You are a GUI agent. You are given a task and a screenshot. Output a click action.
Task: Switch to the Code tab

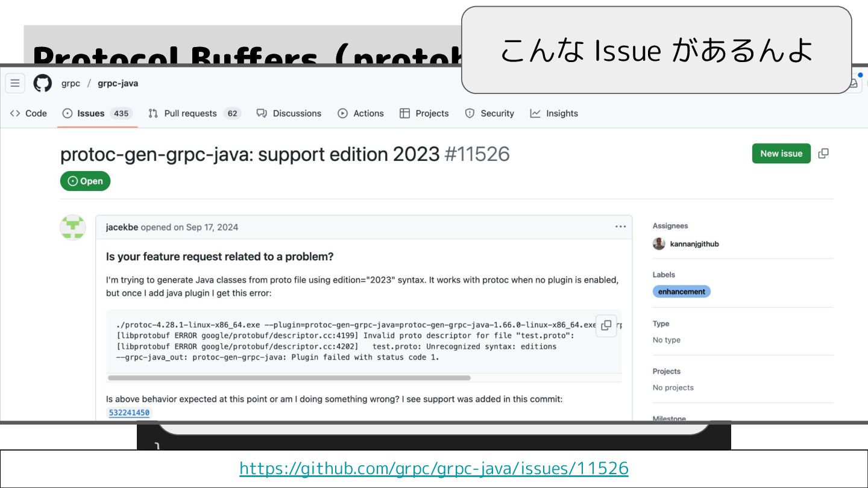[28, 113]
